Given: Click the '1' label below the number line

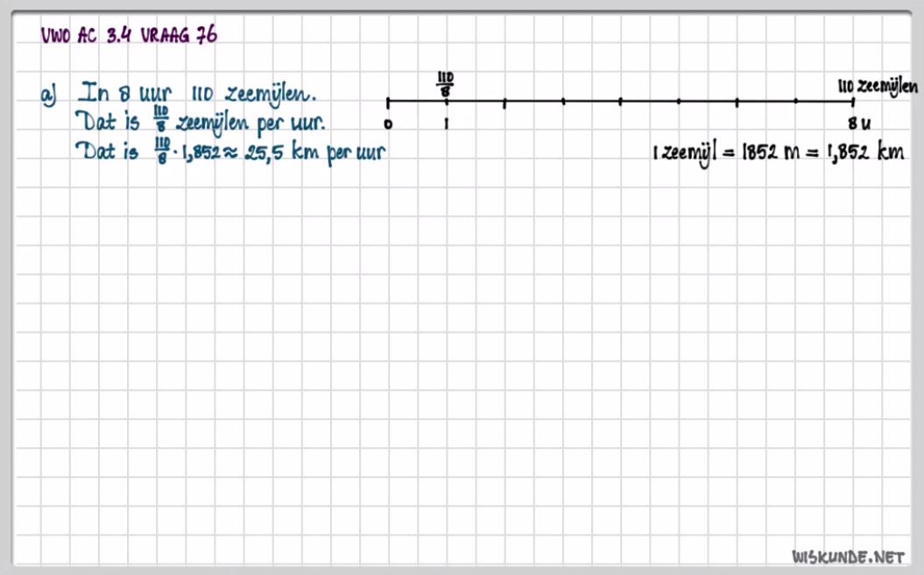Looking at the screenshot, I should pyautogui.click(x=446, y=124).
